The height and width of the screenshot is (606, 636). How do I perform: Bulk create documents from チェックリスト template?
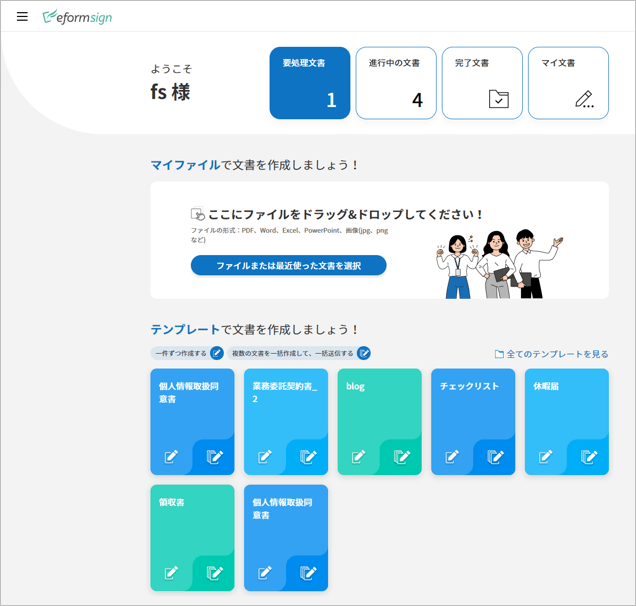(x=496, y=457)
